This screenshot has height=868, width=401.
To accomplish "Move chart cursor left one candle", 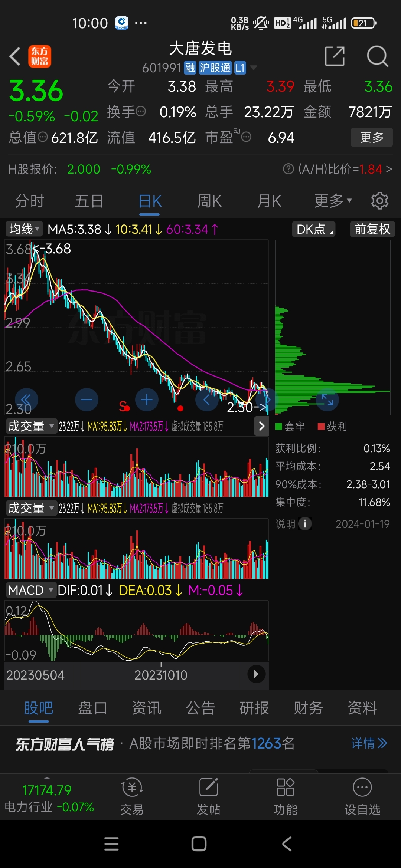I will [207, 400].
